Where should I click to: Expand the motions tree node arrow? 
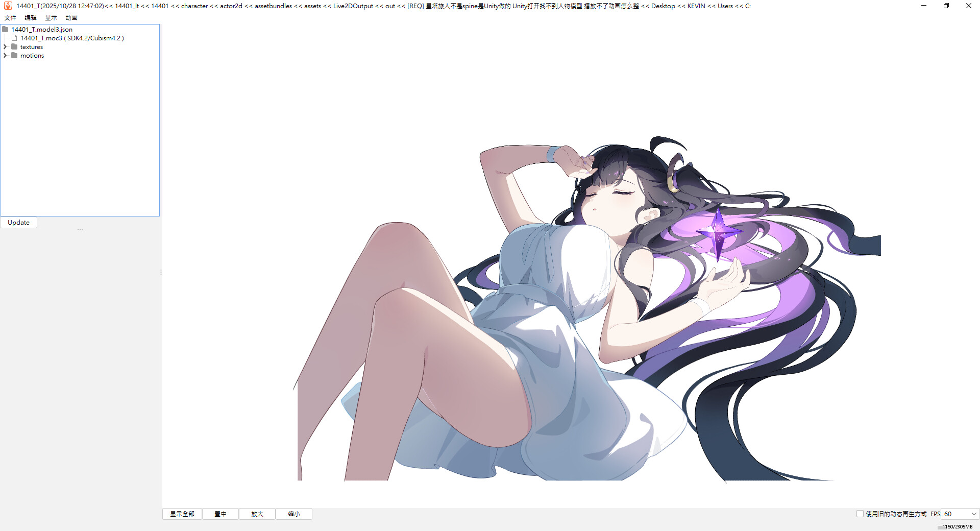[x=6, y=56]
